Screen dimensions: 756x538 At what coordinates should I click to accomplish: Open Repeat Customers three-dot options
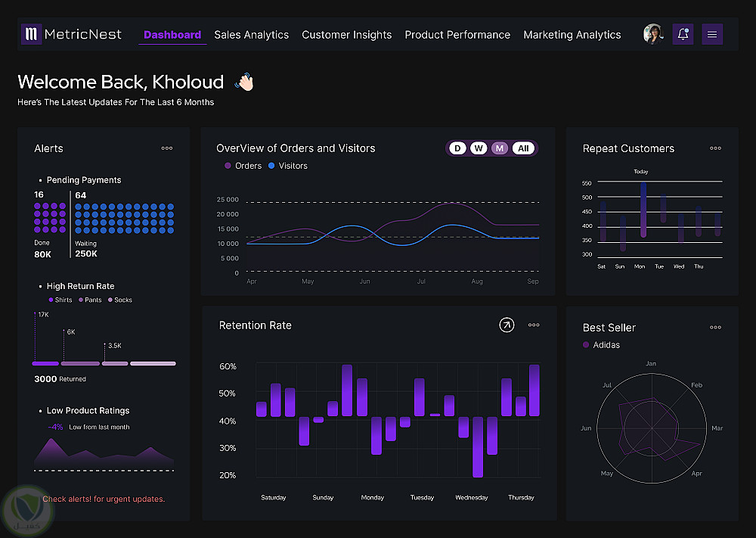[x=715, y=148]
